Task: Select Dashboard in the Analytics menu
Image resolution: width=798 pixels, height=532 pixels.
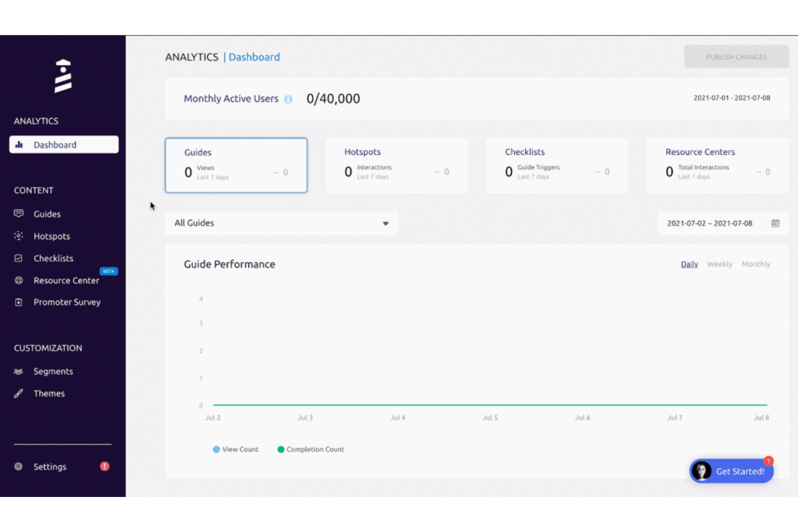Action: coord(64,145)
